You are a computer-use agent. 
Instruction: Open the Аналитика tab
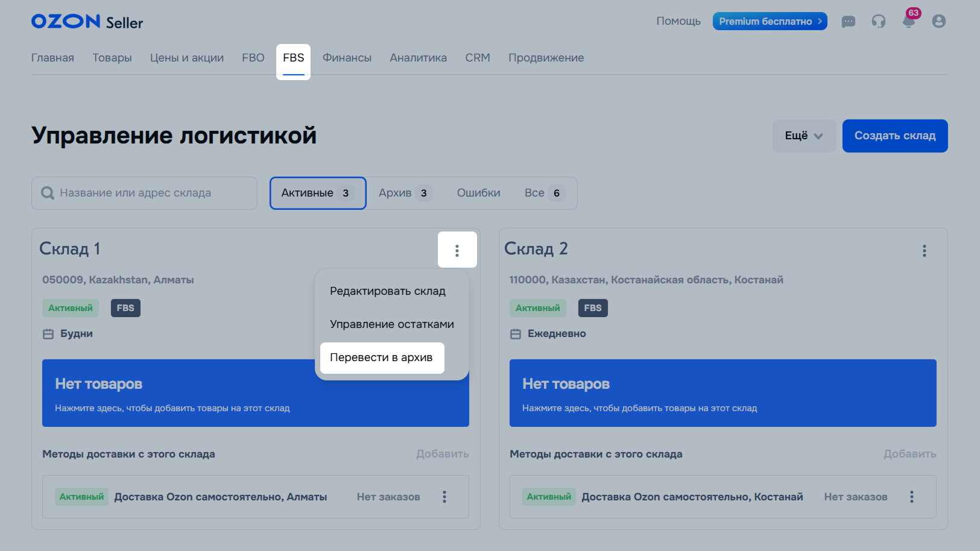(418, 58)
